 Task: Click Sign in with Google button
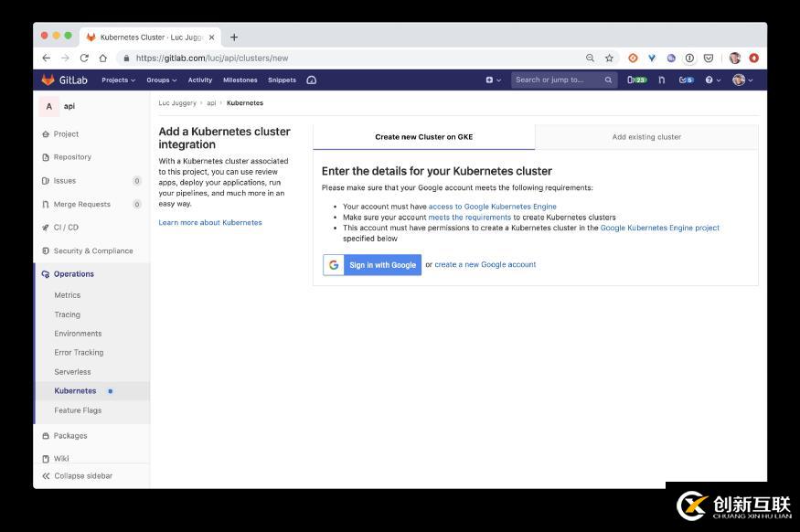click(372, 265)
